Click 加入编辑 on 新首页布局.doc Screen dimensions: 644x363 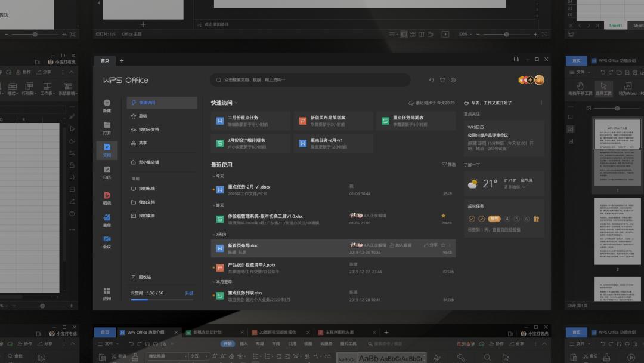tap(401, 244)
